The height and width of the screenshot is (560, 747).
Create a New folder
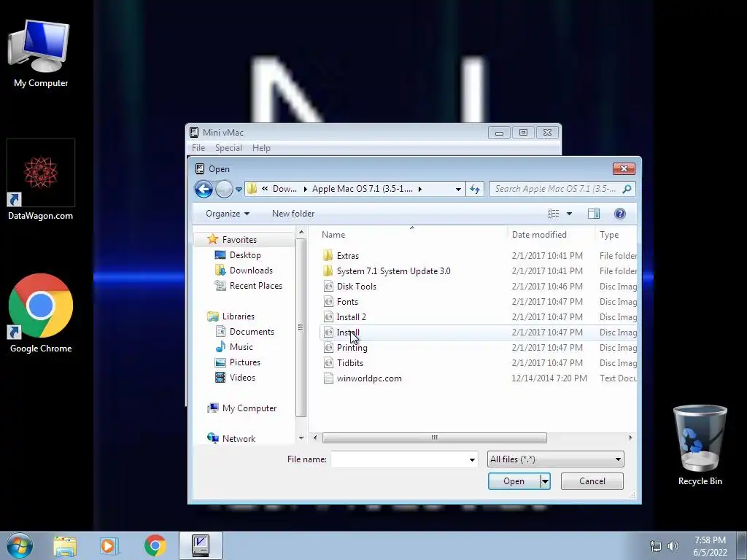pyautogui.click(x=293, y=214)
